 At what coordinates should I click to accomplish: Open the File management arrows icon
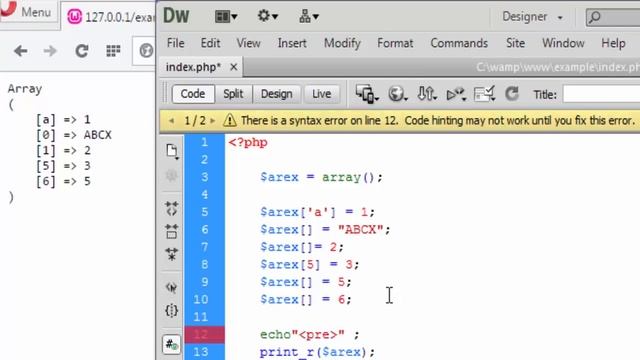[427, 94]
